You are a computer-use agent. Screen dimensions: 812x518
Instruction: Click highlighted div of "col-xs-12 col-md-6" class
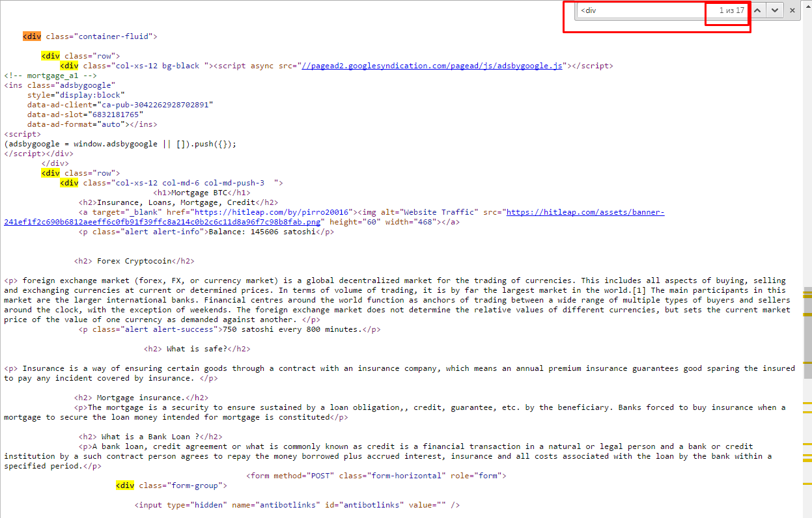pyautogui.click(x=69, y=183)
